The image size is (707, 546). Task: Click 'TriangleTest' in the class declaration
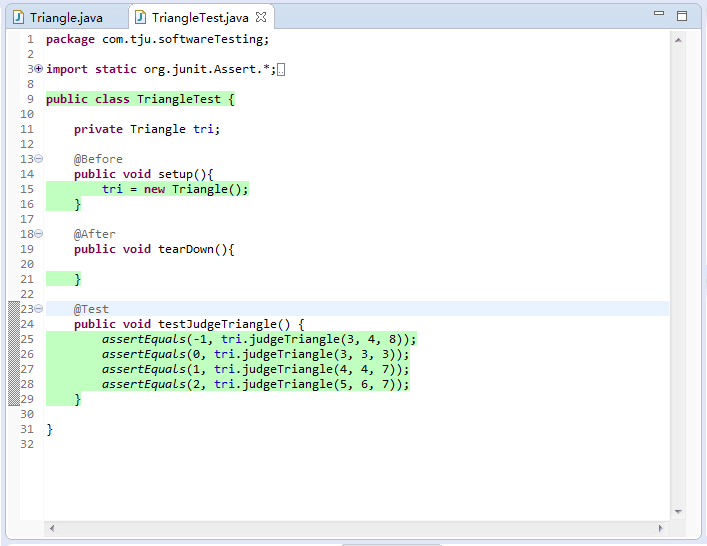click(179, 99)
